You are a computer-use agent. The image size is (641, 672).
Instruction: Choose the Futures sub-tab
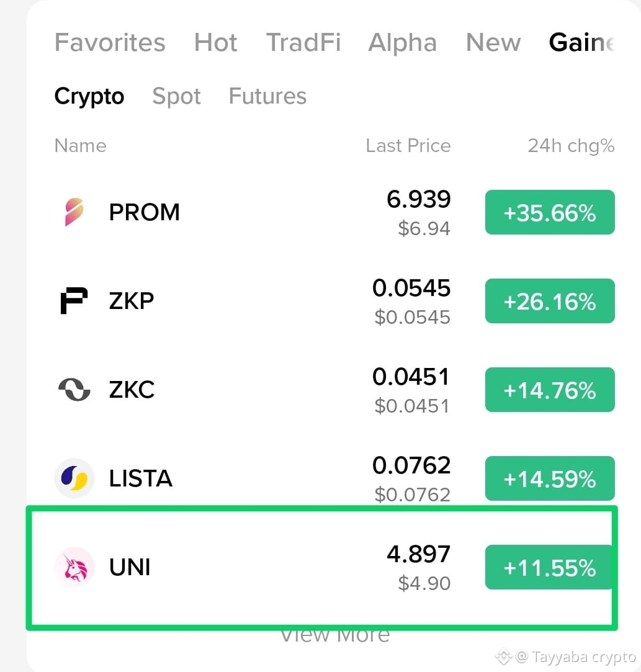pyautogui.click(x=267, y=96)
